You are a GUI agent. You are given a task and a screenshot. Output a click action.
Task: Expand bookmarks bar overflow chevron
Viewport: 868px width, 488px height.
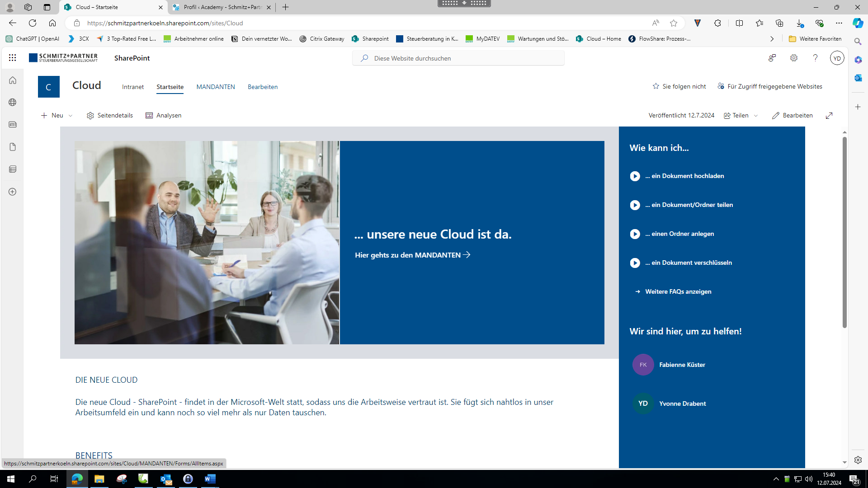point(772,39)
